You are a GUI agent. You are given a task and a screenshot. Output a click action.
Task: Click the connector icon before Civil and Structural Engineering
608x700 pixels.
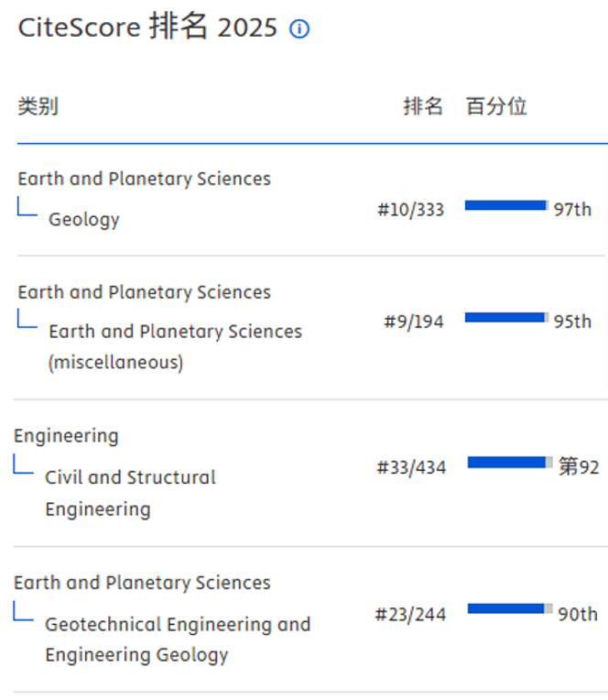tap(23, 464)
